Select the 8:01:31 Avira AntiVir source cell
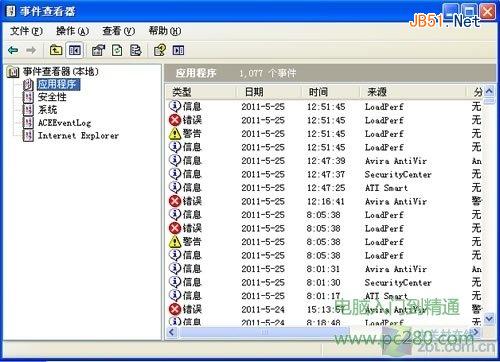Viewport: 500px width, 362px height. point(396,269)
